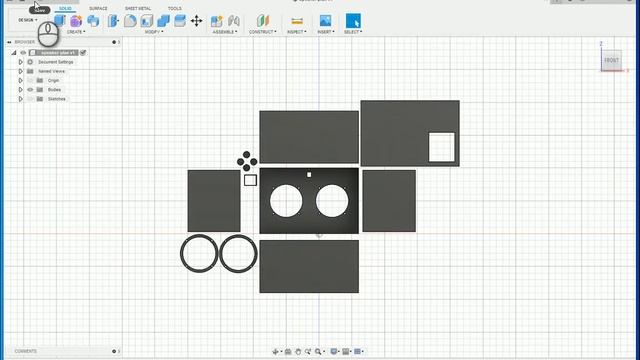Choose the Offset Face tool

click(x=180, y=20)
